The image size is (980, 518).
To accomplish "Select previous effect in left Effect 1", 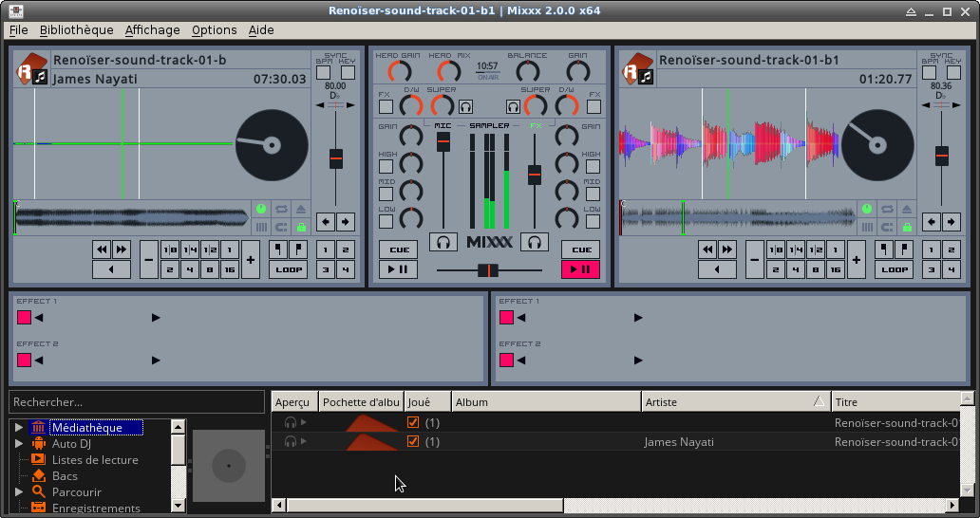I will pyautogui.click(x=39, y=318).
